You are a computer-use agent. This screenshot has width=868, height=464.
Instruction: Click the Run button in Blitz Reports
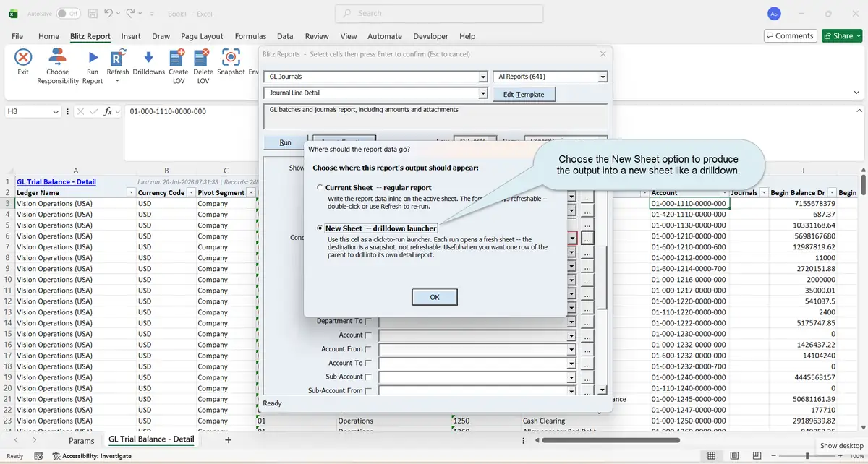click(x=286, y=142)
